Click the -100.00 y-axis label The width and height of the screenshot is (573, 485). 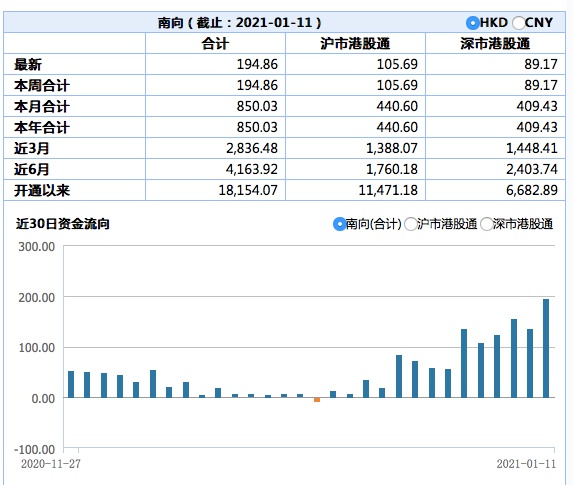(34, 449)
